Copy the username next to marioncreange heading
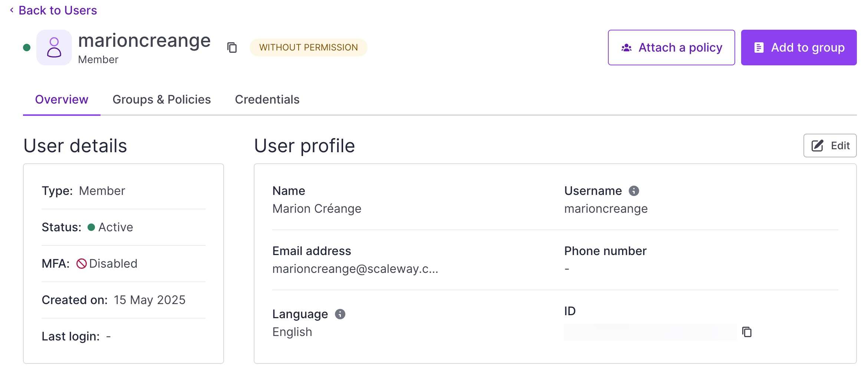Image resolution: width=868 pixels, height=372 pixels. 232,48
